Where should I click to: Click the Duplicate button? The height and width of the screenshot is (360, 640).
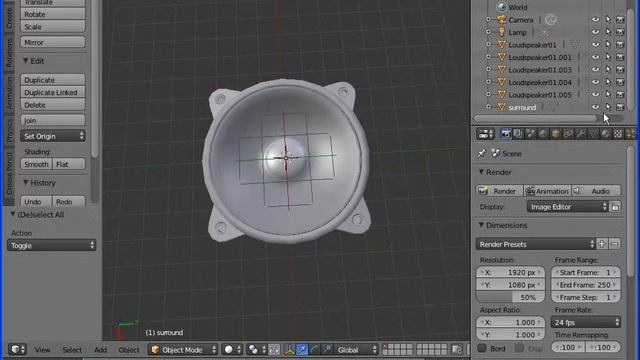pyautogui.click(x=53, y=80)
